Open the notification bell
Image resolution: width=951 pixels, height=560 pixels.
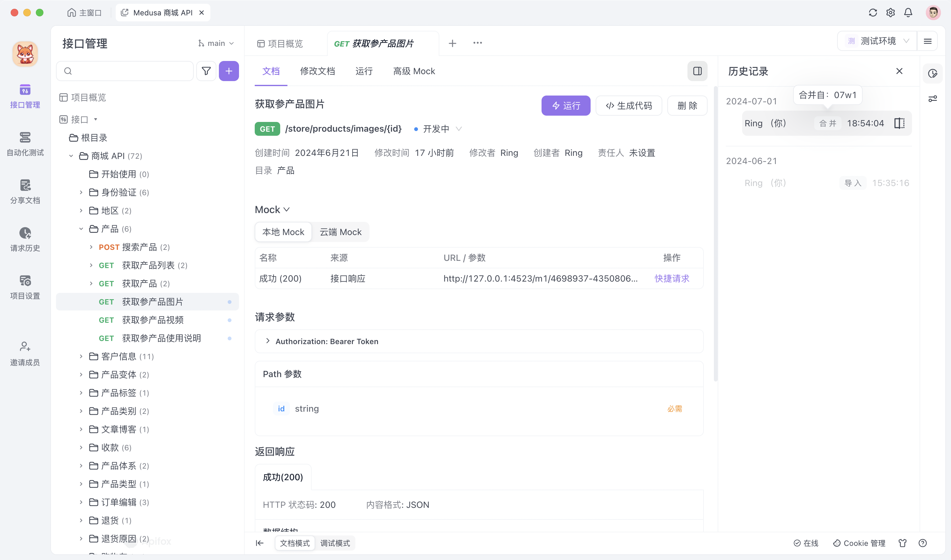tap(908, 13)
